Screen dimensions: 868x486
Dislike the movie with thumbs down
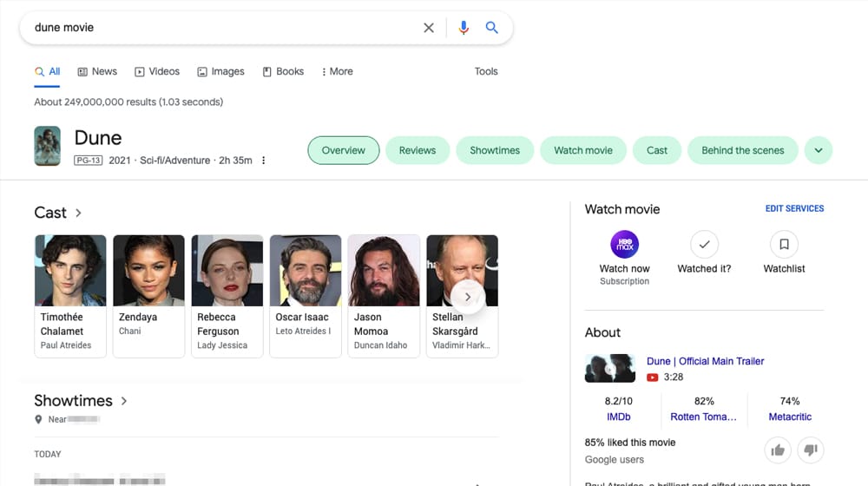pyautogui.click(x=811, y=450)
